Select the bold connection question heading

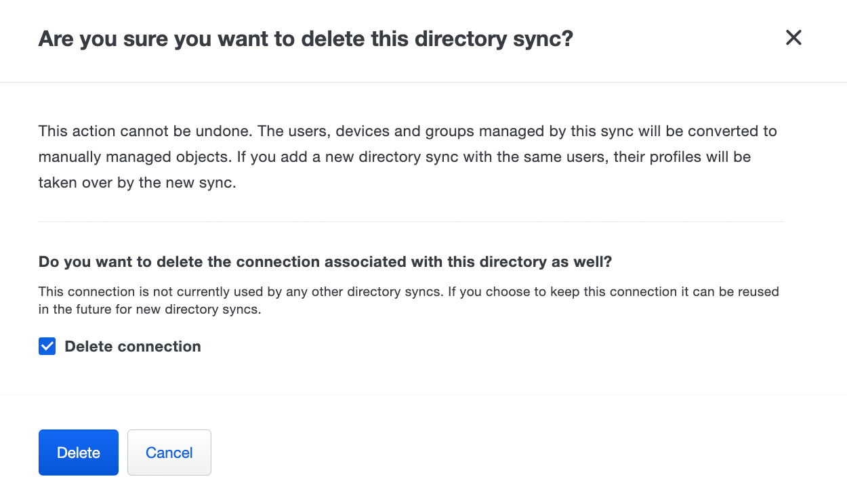click(x=325, y=261)
